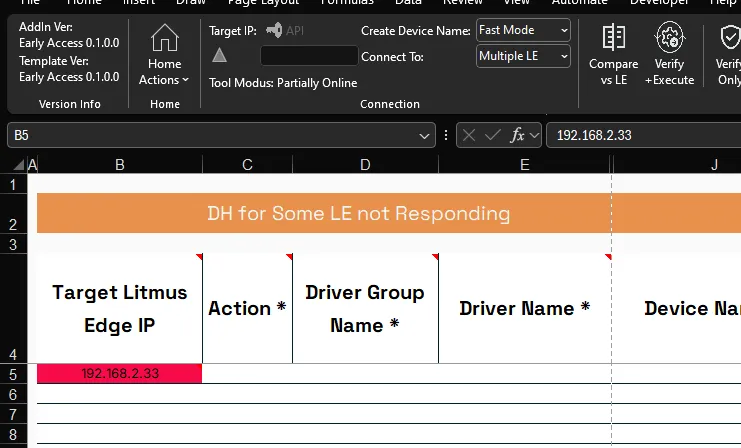Click the Verify Only shield icon
Image resolution: width=741 pixels, height=448 pixels.
point(731,37)
